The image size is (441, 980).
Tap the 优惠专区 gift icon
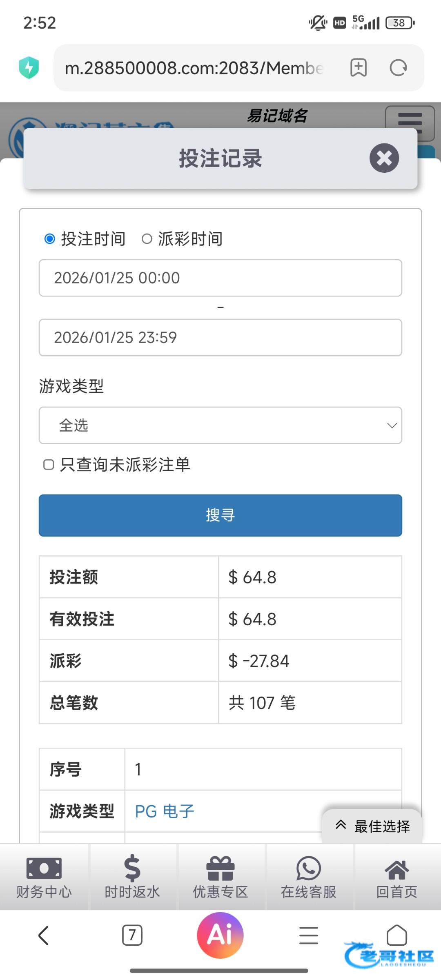(220, 876)
